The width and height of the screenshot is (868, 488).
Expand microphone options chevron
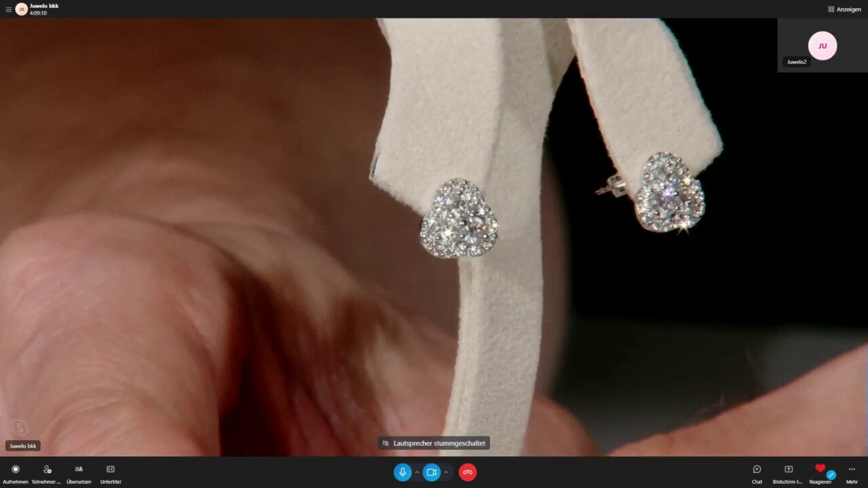[417, 472]
